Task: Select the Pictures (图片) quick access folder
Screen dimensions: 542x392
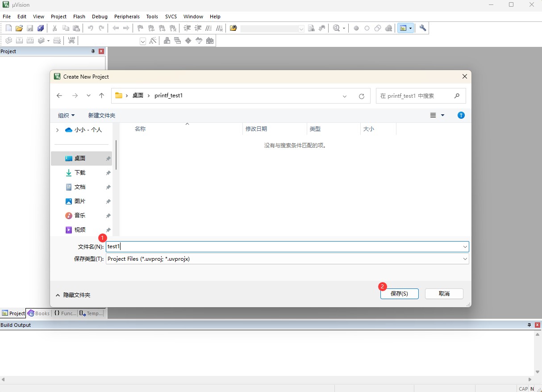Action: [79, 201]
